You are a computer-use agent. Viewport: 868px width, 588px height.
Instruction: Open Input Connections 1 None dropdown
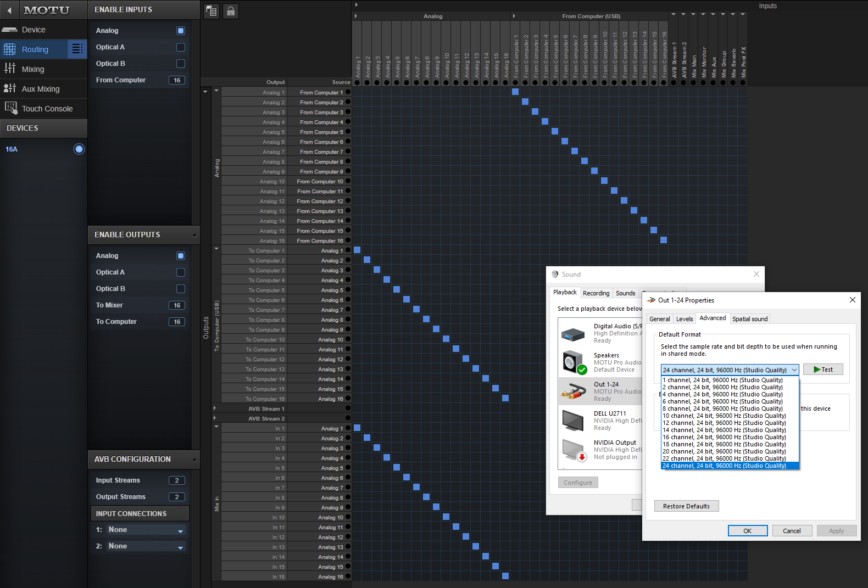coord(146,530)
